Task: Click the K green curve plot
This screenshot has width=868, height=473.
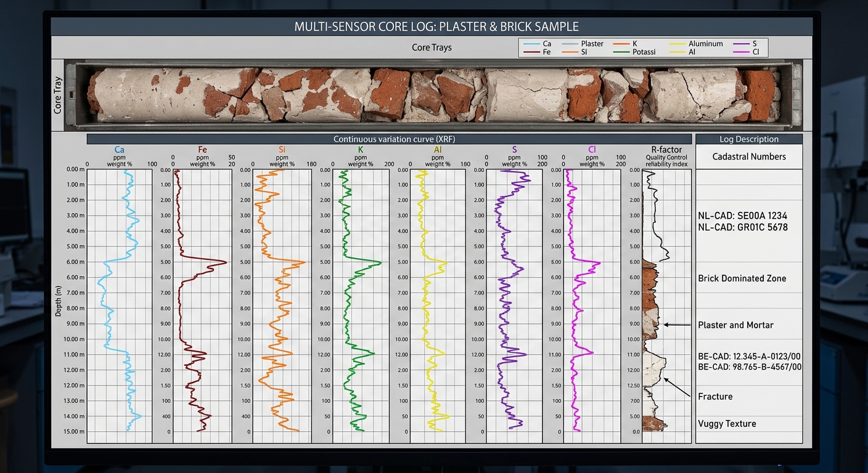Action: pyautogui.click(x=361, y=305)
